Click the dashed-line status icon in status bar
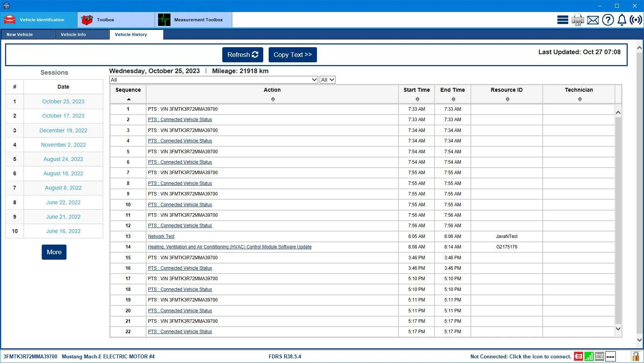The width and height of the screenshot is (644, 363). point(610,356)
